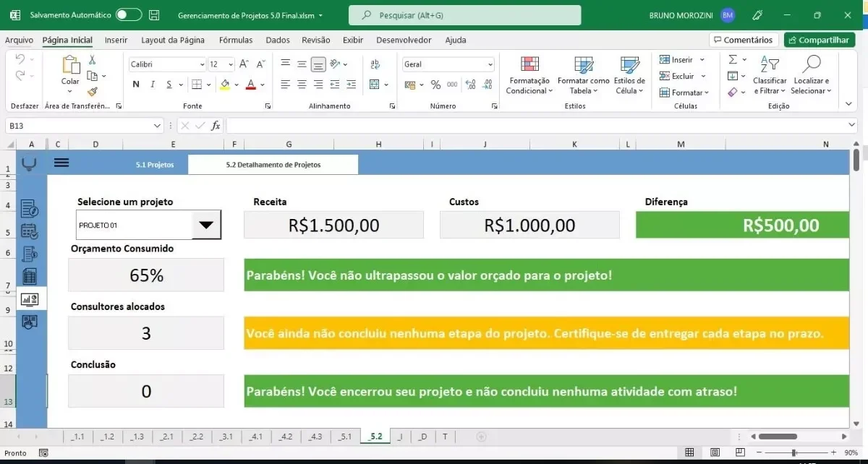The width and height of the screenshot is (868, 464).
Task: Click the undo arrow icon
Action: [20, 60]
